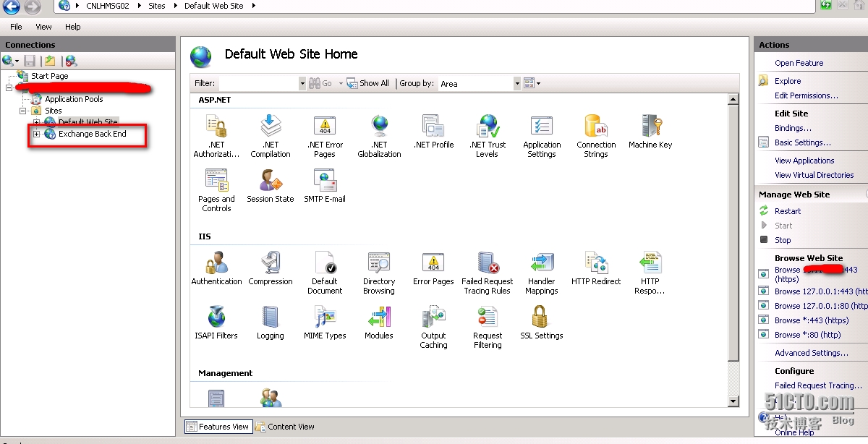This screenshot has height=444, width=868.
Task: Open .NET Error Pages icon
Action: 325,136
